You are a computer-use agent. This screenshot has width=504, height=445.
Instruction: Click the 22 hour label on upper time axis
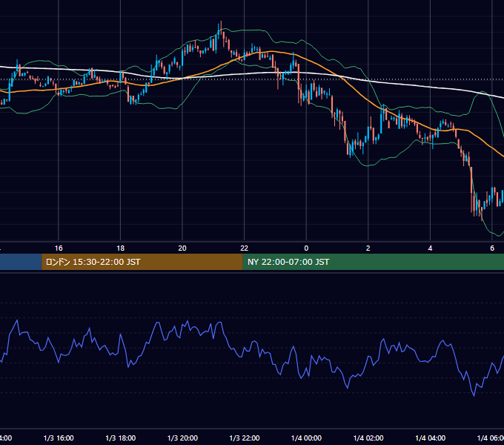pos(245,248)
